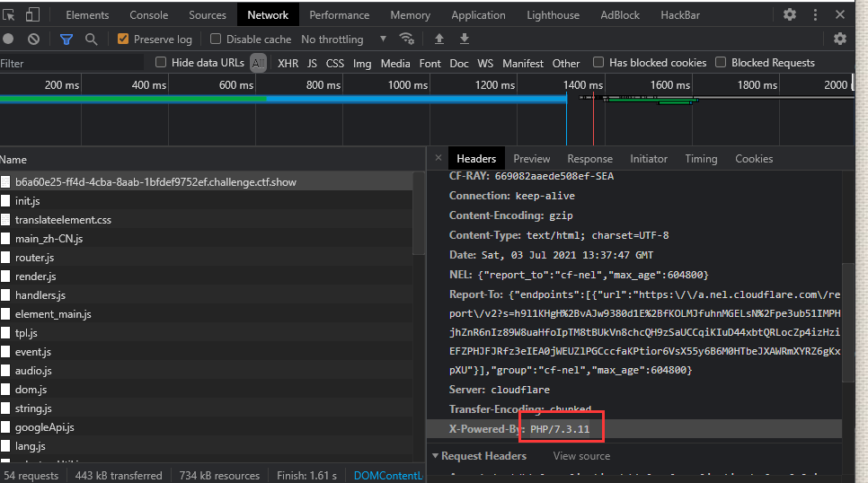868x483 pixels.
Task: Select the render.js request
Action: pos(206,277)
